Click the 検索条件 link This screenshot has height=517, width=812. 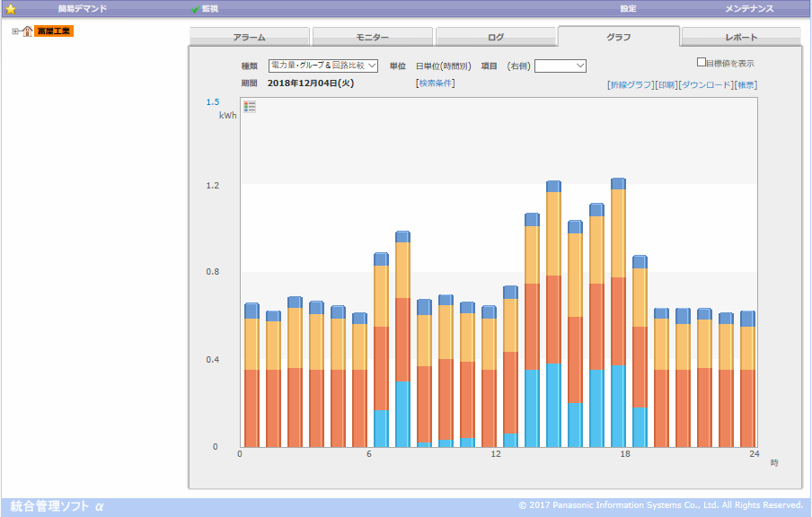pyautogui.click(x=435, y=83)
